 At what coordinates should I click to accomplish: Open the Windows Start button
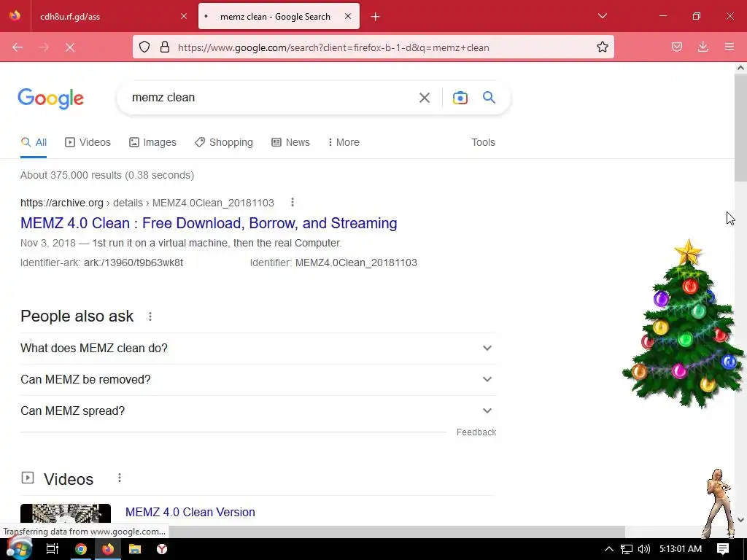coord(20,548)
